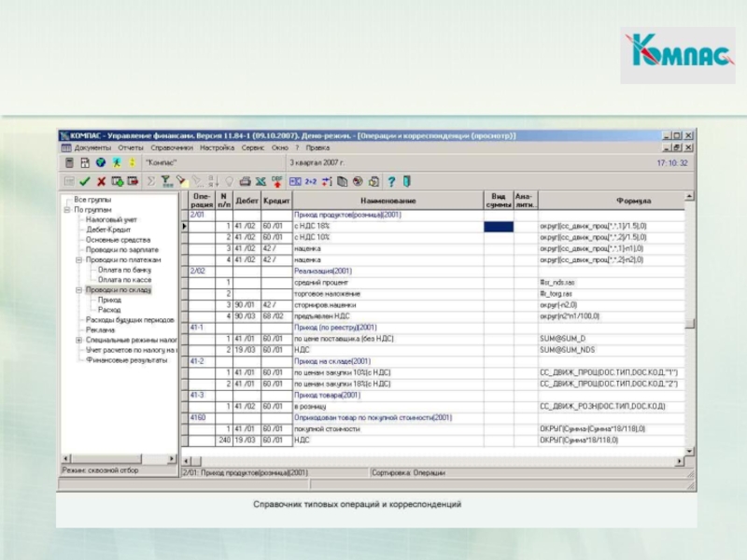Export to Excel via toolbar icon
Screen dimensions: 747x560
[261, 181]
